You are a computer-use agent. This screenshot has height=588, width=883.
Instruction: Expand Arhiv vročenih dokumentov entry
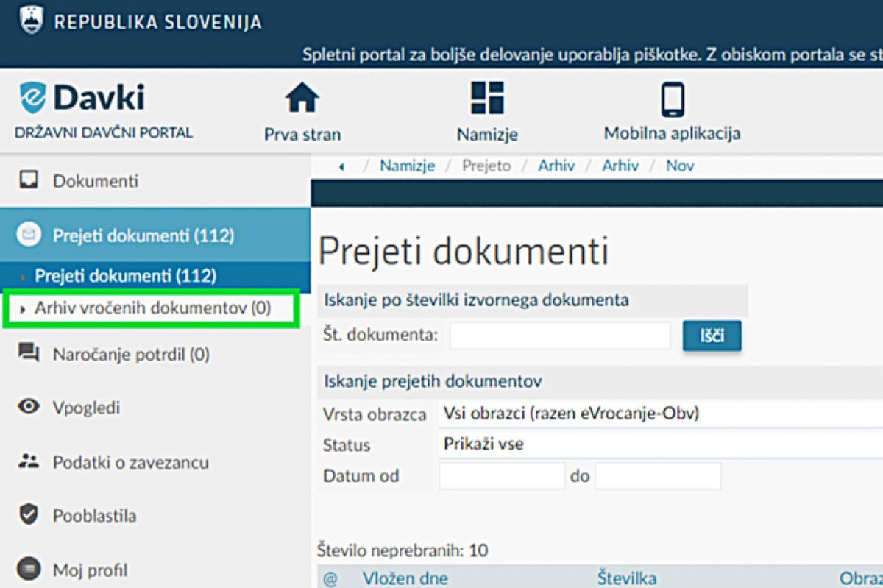147,306
